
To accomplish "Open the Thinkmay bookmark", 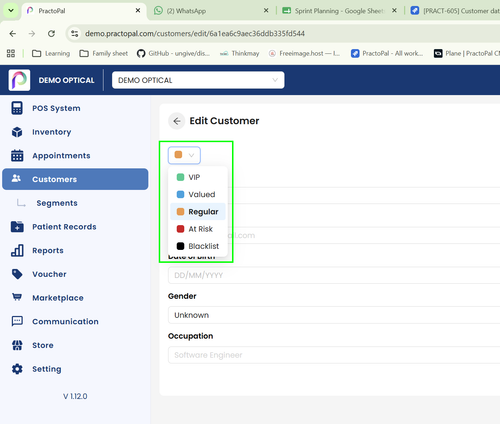I will 239,53.
